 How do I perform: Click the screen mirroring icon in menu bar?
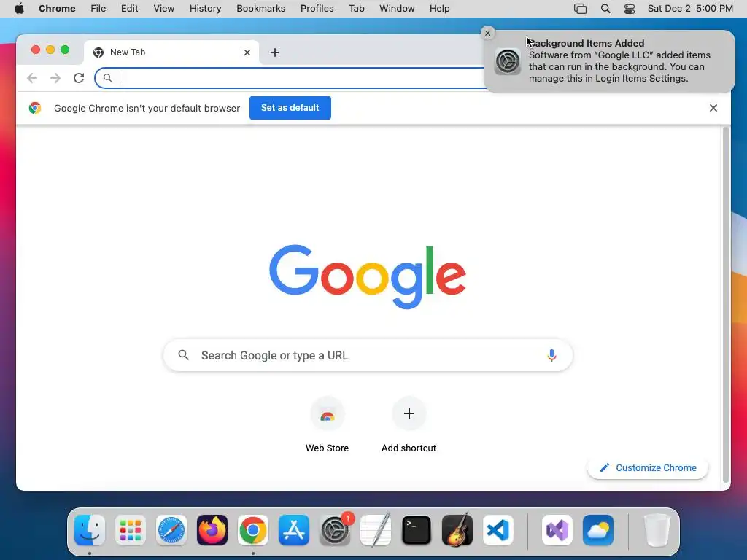pos(580,9)
